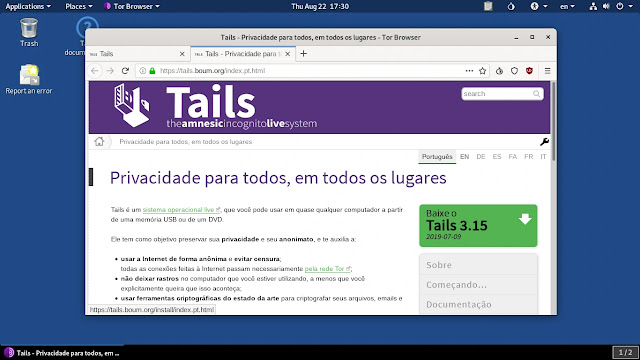Screen dimensions: 640x360
Task: Switch page language to FA
Action: pyautogui.click(x=513, y=157)
